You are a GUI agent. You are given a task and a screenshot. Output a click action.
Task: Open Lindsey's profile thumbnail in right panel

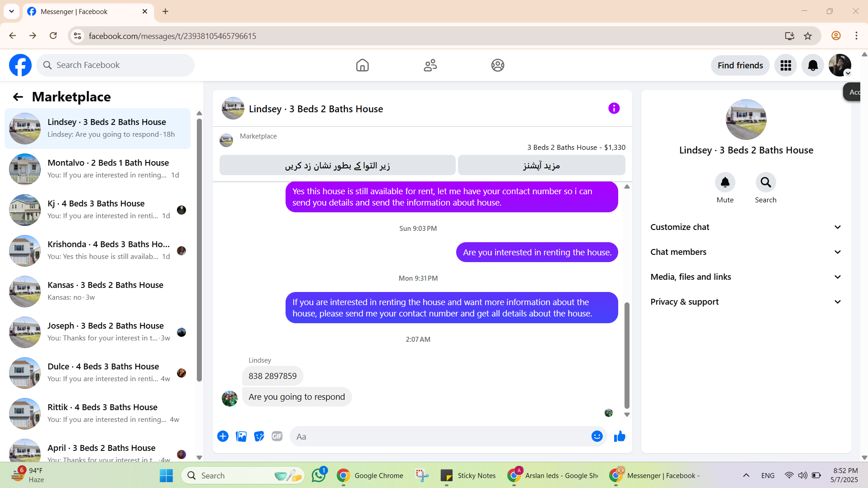pos(746,120)
